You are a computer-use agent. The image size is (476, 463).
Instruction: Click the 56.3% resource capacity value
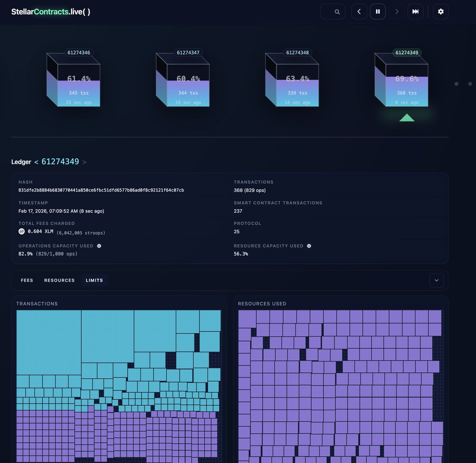point(241,254)
